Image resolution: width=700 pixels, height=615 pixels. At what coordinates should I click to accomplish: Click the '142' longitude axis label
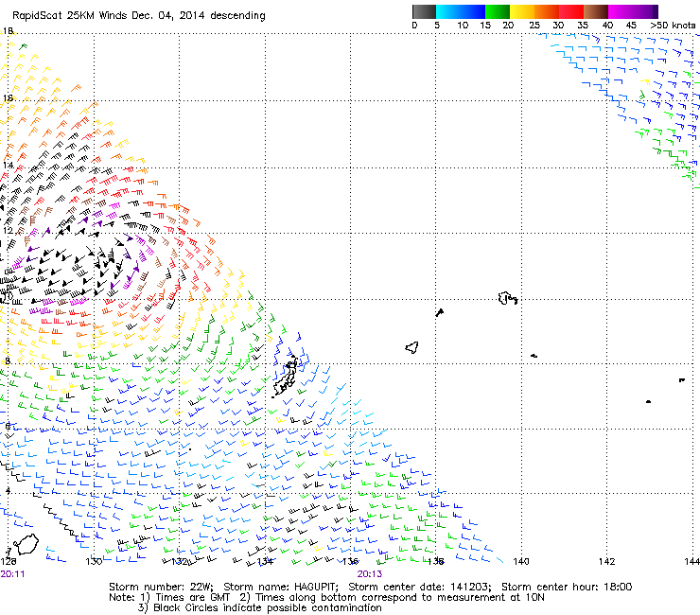pyautogui.click(x=606, y=561)
